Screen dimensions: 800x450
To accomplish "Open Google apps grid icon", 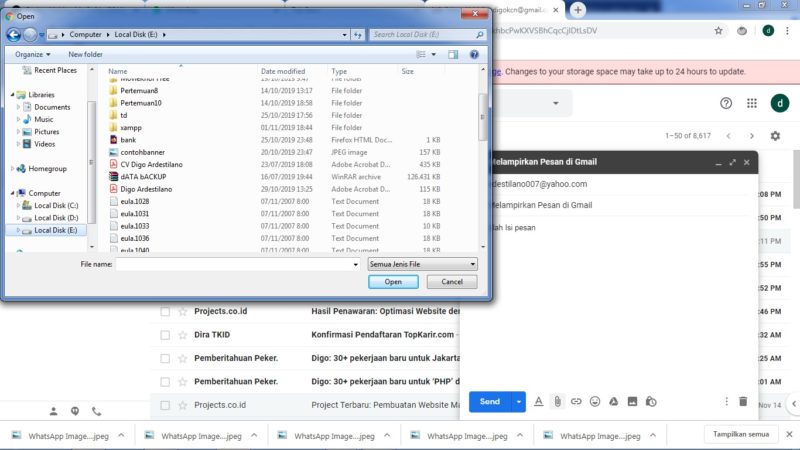I will [752, 103].
